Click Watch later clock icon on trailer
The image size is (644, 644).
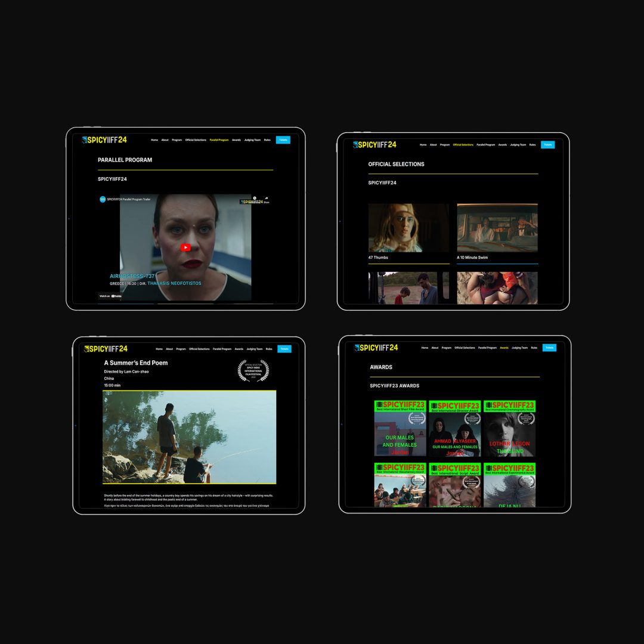[254, 199]
